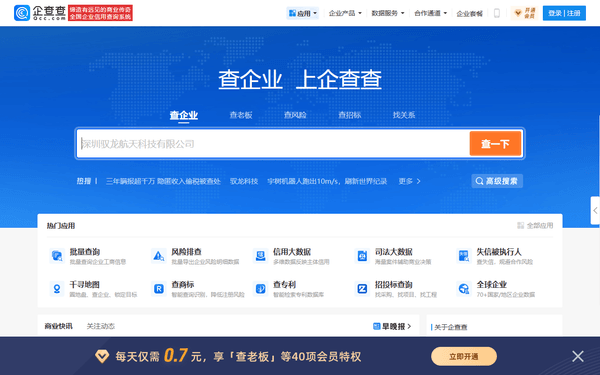Expand 更多 hot search items

tap(409, 181)
